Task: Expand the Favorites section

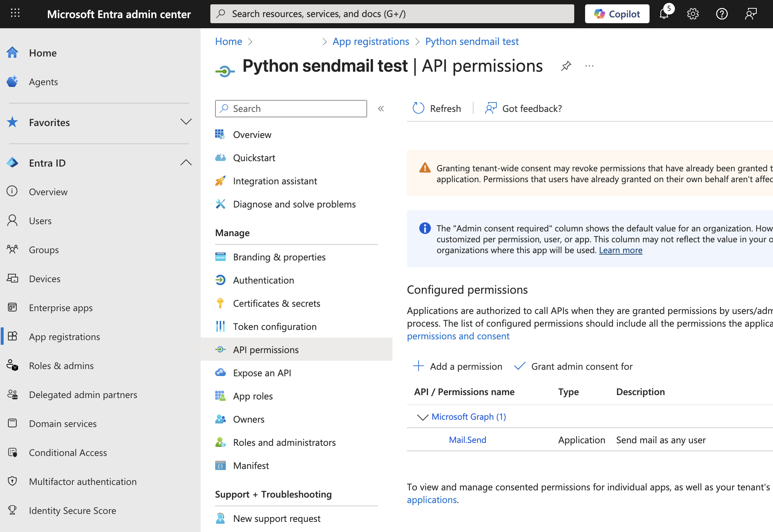Action: click(x=186, y=122)
